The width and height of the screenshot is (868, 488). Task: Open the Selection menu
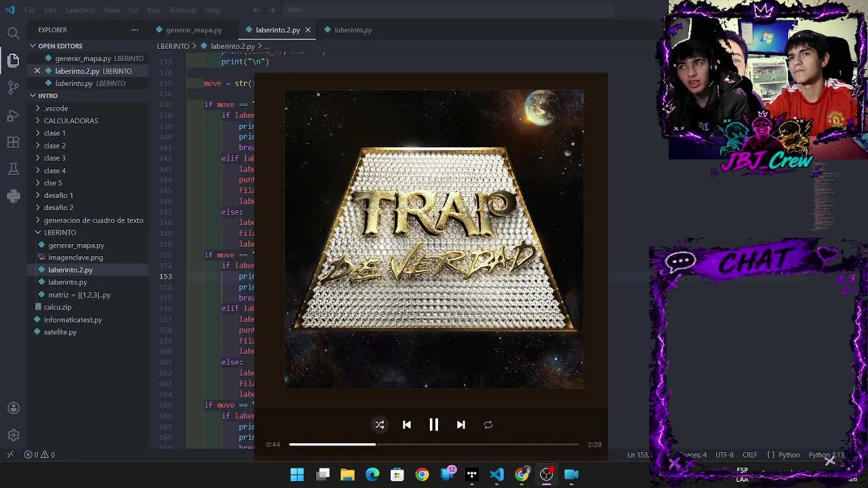[80, 10]
